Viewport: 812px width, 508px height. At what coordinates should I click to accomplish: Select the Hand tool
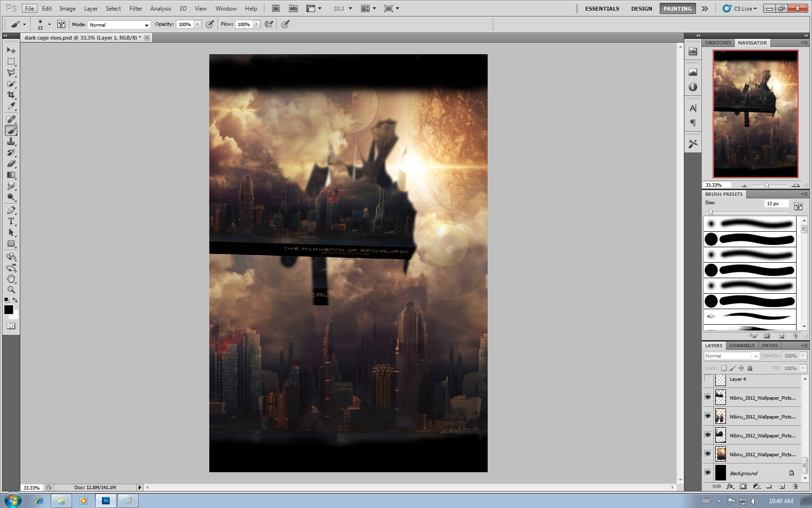[11, 279]
